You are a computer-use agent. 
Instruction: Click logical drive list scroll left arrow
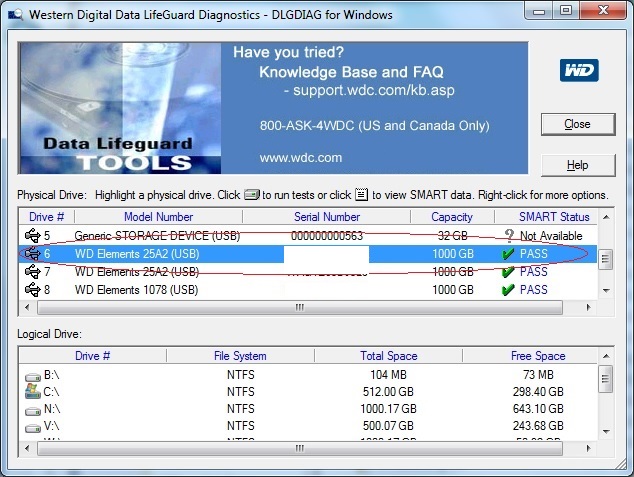pos(27,448)
